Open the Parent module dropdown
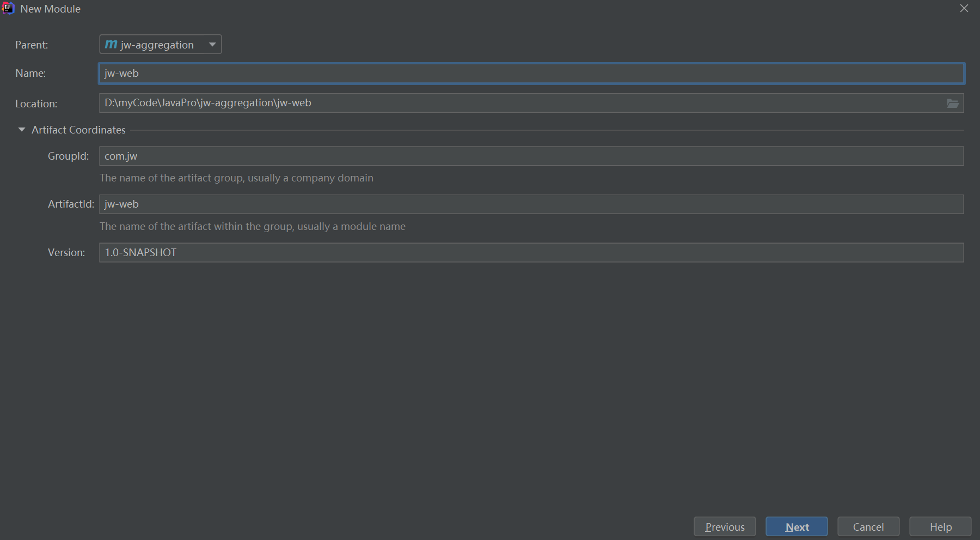 pyautogui.click(x=160, y=44)
